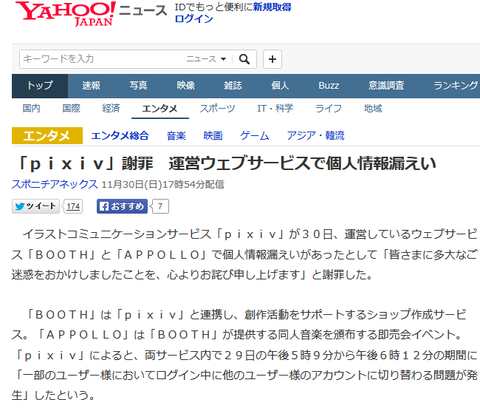The height and width of the screenshot is (411, 480).
Task: Open the 速報 navigation tab
Action: [91, 86]
